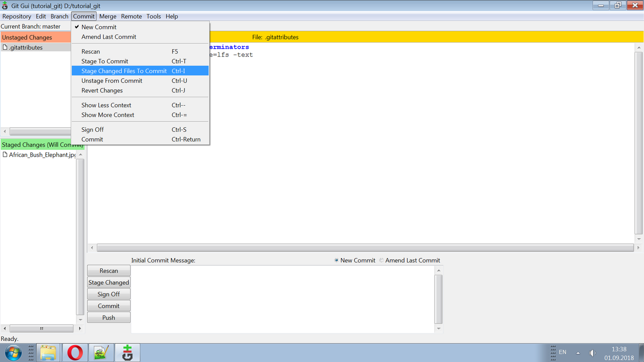Click the volume speaker tray icon
The height and width of the screenshot is (362, 644).
click(592, 353)
